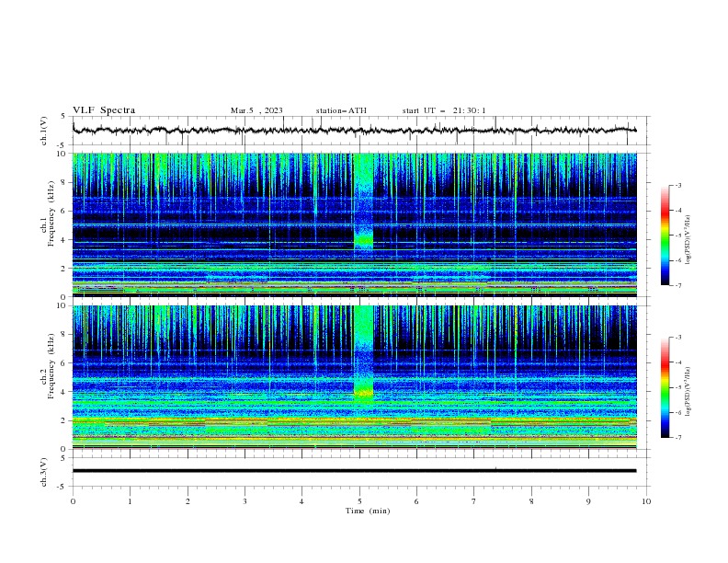This screenshot has width=728, height=563.
Task: Click the upper color bar '-3' label
Action: coord(678,185)
